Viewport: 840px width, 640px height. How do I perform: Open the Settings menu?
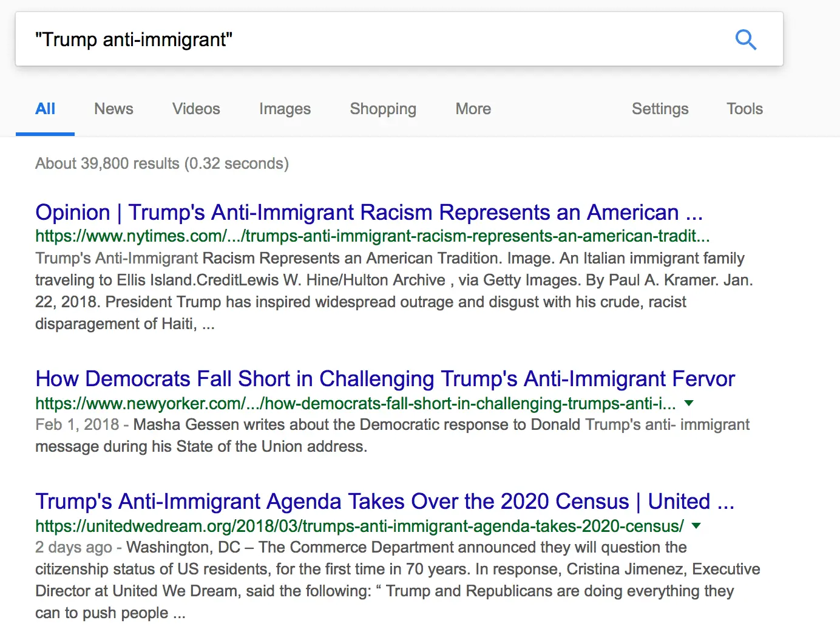click(660, 109)
